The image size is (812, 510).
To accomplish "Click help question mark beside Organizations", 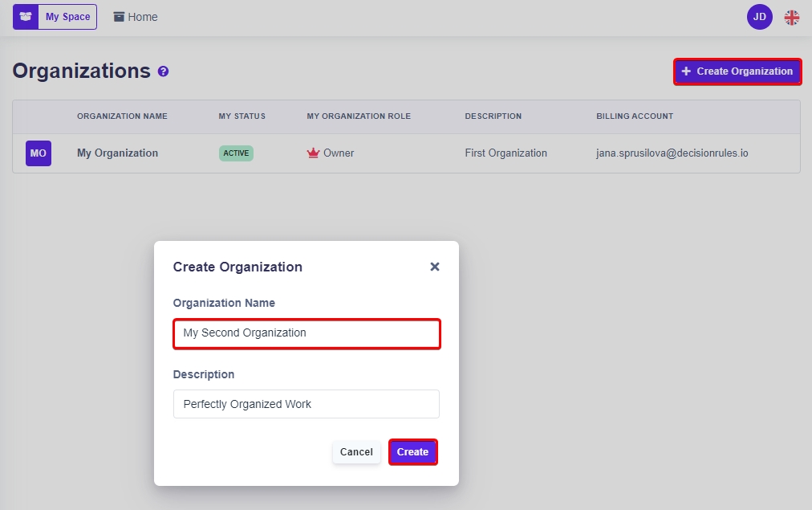I will tap(164, 71).
